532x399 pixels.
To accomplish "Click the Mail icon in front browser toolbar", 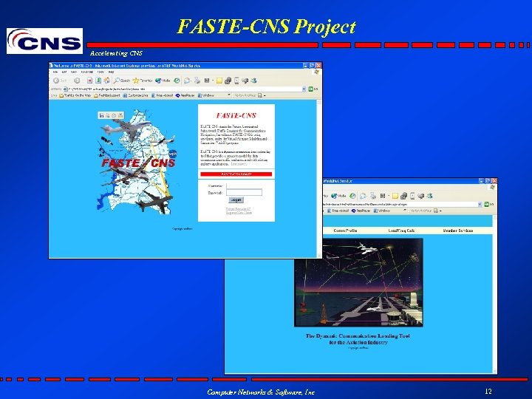I will tap(187, 81).
